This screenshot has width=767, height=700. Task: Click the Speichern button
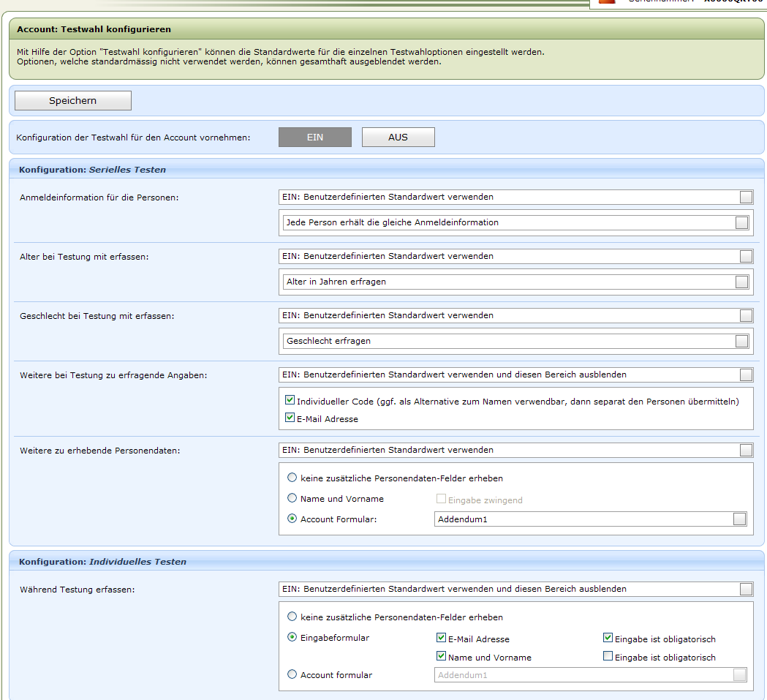click(x=73, y=101)
